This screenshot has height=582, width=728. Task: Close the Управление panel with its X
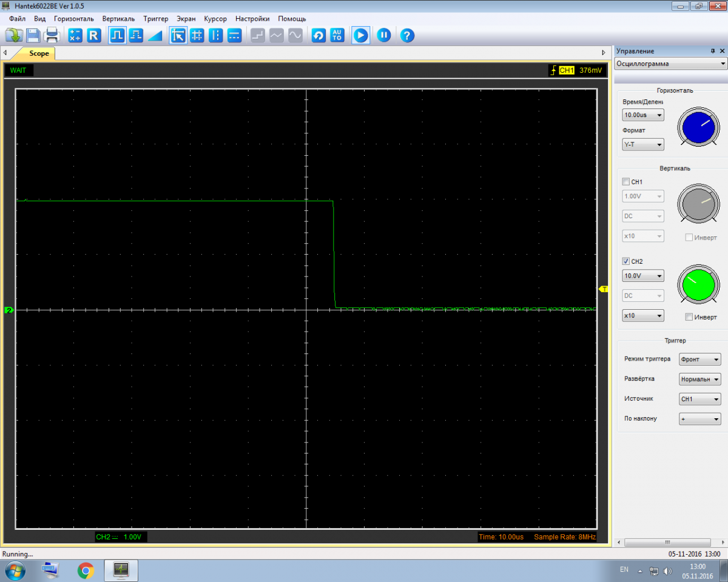click(x=722, y=52)
